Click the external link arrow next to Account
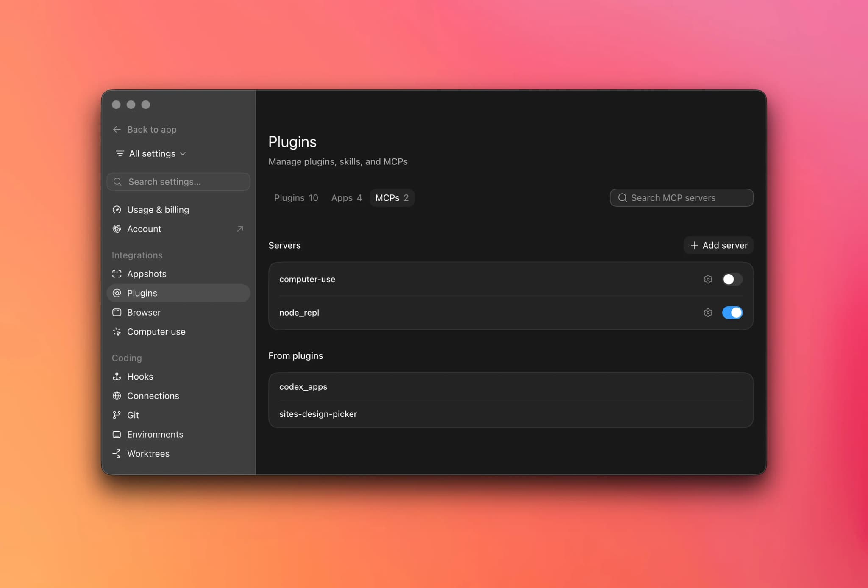 (240, 229)
